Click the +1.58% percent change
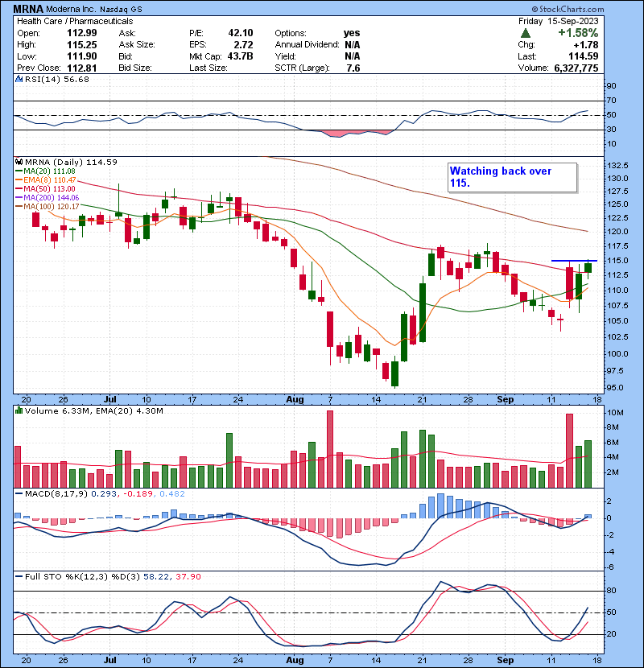The width and height of the screenshot is (644, 668). pos(578,33)
